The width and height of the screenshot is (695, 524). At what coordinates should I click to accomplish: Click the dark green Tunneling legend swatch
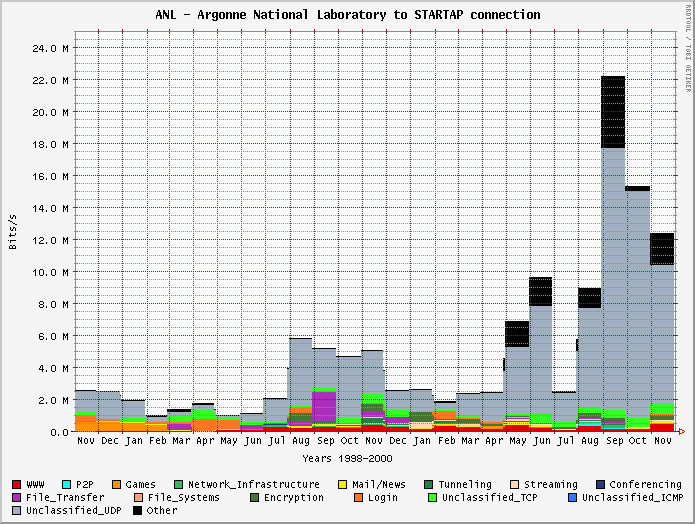pos(429,485)
